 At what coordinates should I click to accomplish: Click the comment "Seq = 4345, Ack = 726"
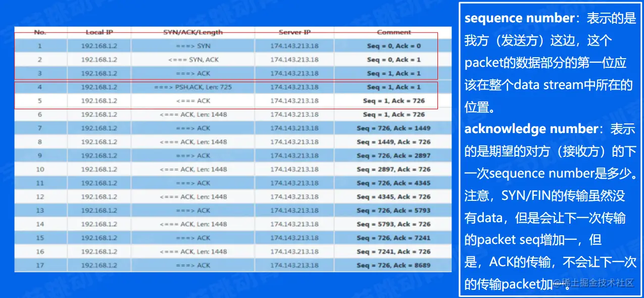click(x=394, y=197)
